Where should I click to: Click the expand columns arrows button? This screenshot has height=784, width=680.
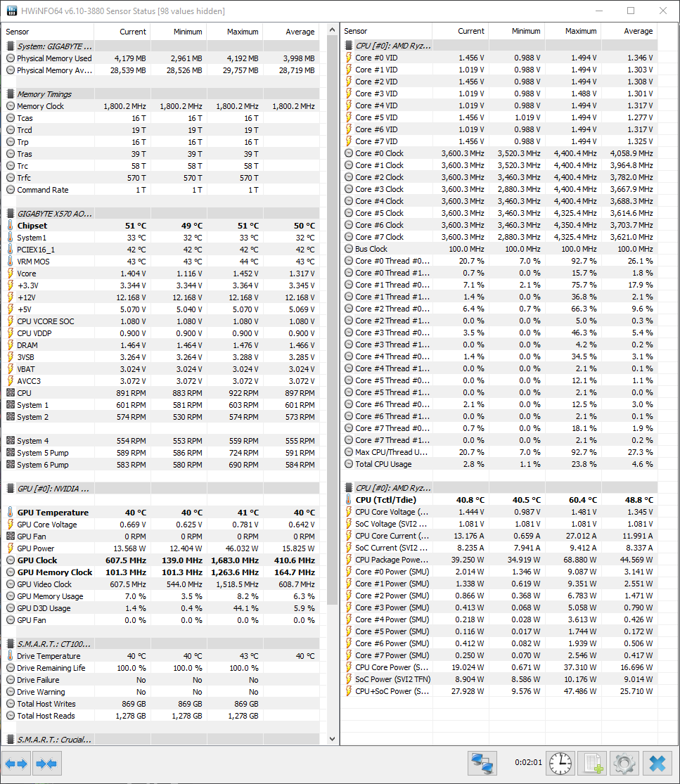(16, 764)
